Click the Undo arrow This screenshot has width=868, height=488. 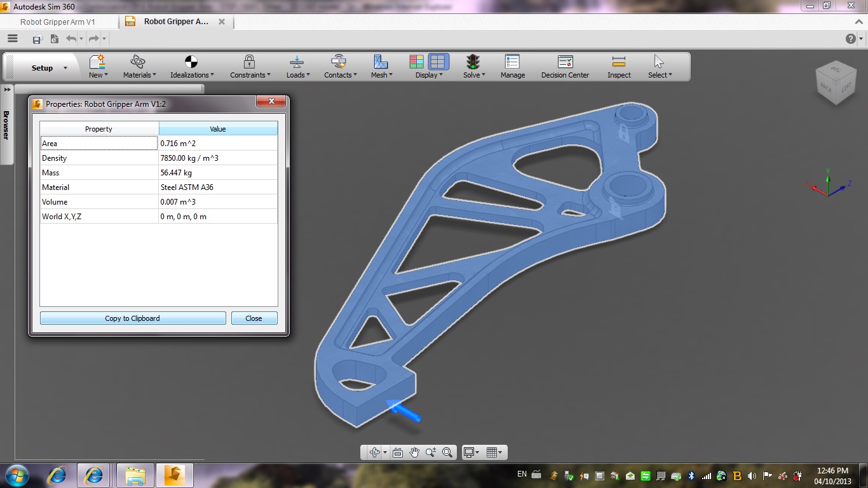(x=71, y=39)
